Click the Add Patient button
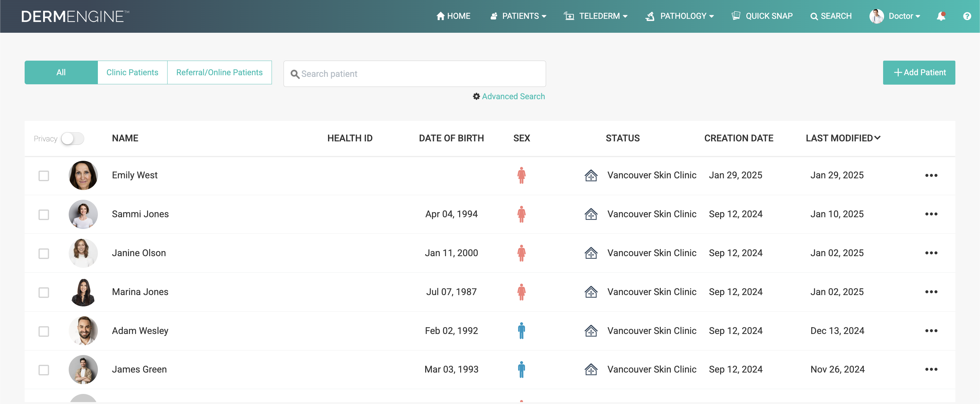Viewport: 980px width, 404px height. pyautogui.click(x=919, y=72)
